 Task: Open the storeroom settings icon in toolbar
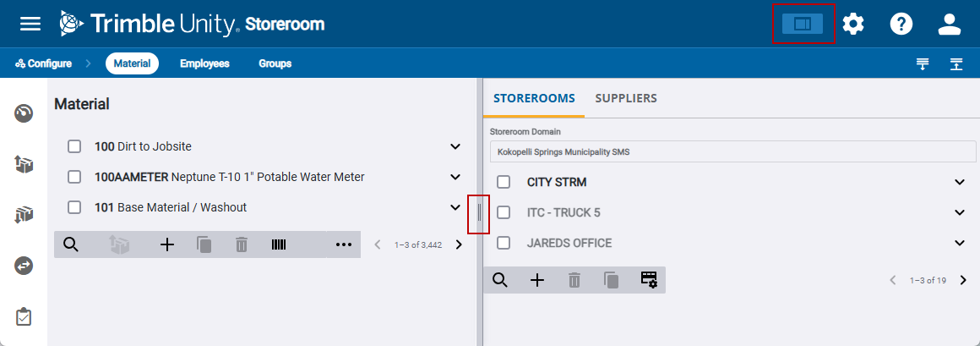649,280
